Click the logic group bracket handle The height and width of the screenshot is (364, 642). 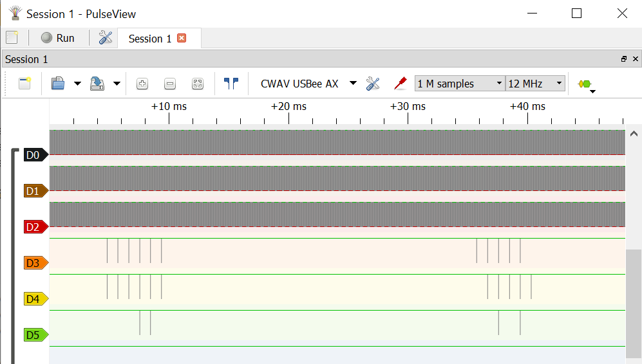coord(14,256)
